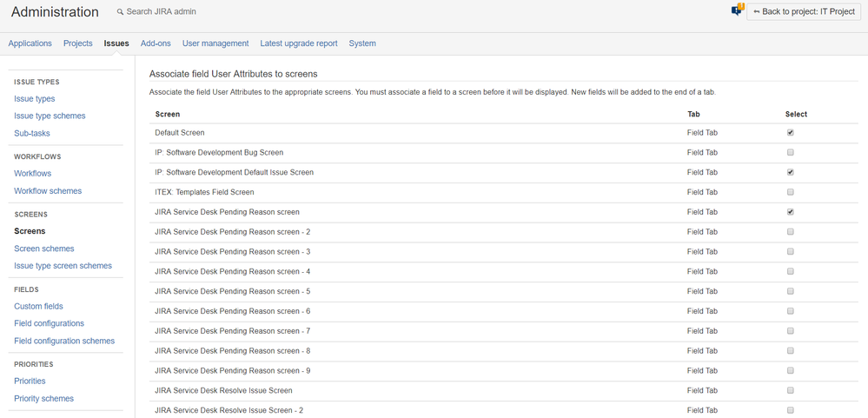Select the Issues tab

coord(116,43)
